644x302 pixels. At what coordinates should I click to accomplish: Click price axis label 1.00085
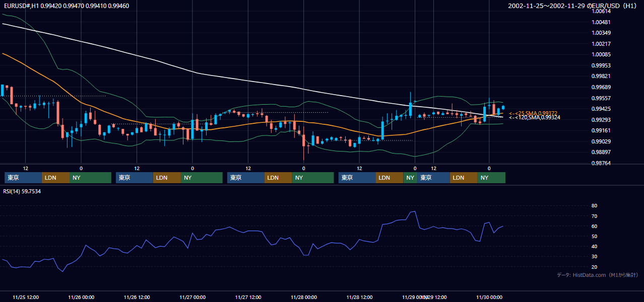coord(601,54)
